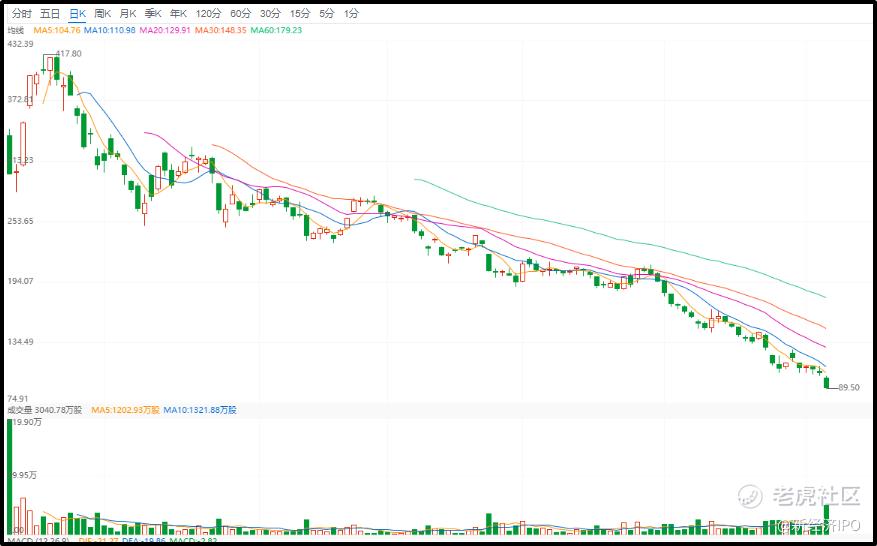Choose the 120分 interval

click(208, 13)
